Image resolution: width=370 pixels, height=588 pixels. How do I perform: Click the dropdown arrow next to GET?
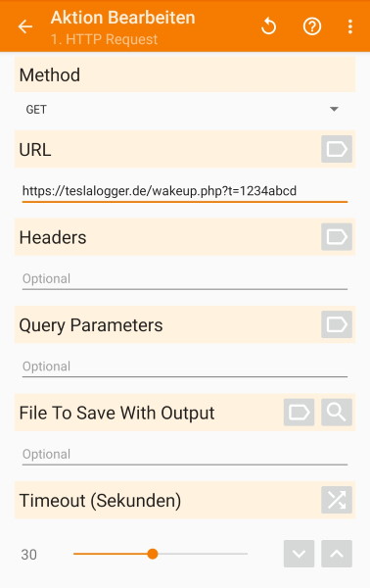pyautogui.click(x=334, y=109)
